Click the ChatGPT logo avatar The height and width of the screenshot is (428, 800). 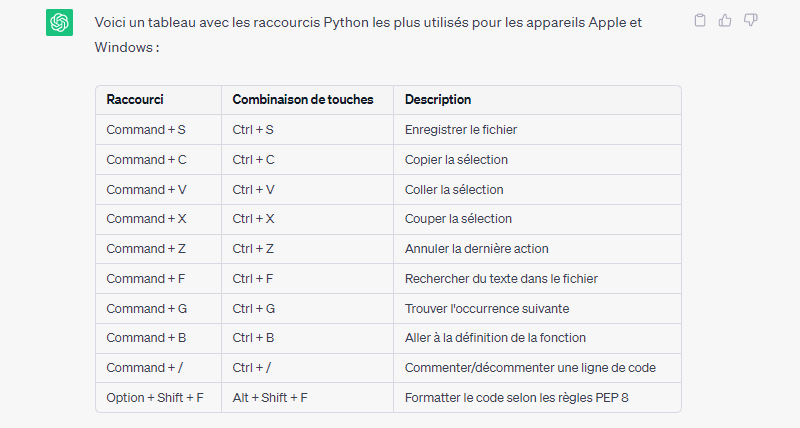pyautogui.click(x=60, y=22)
